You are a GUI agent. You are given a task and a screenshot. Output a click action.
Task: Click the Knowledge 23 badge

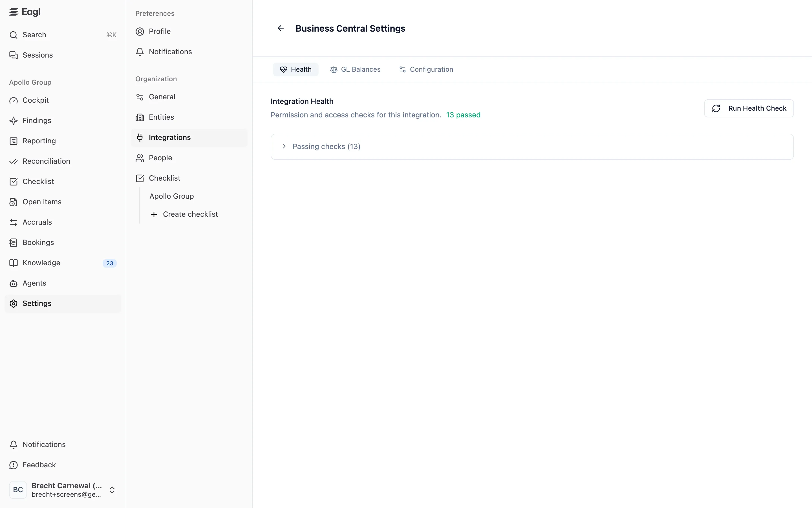pyautogui.click(x=110, y=263)
